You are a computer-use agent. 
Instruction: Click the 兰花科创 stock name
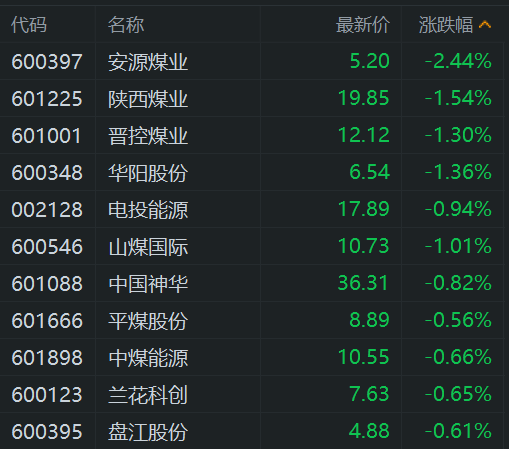pos(148,395)
